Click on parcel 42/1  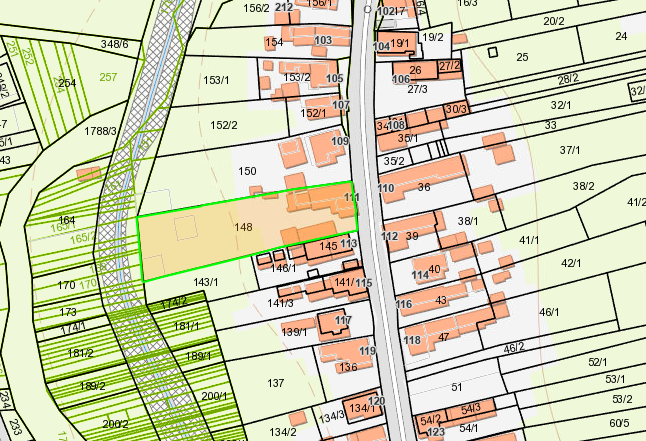(x=571, y=263)
